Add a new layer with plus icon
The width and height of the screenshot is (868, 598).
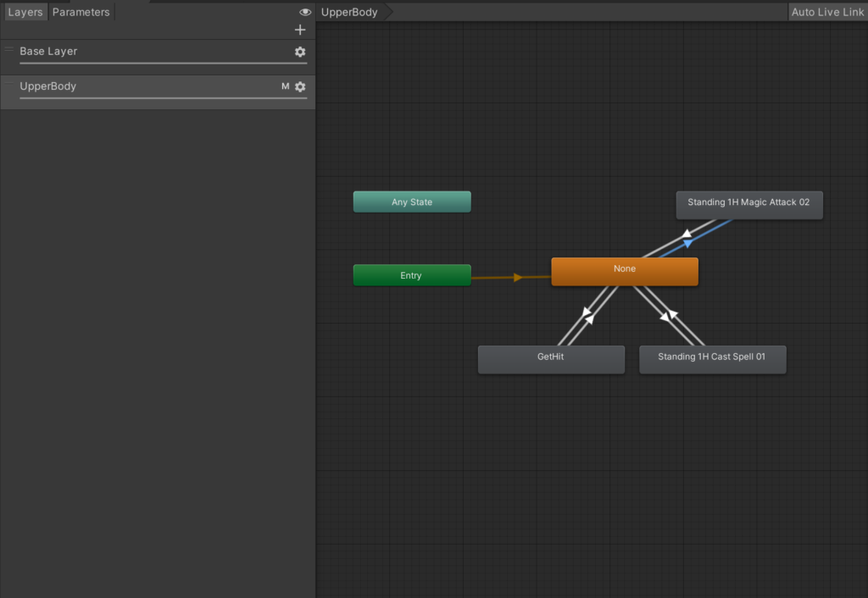click(300, 30)
